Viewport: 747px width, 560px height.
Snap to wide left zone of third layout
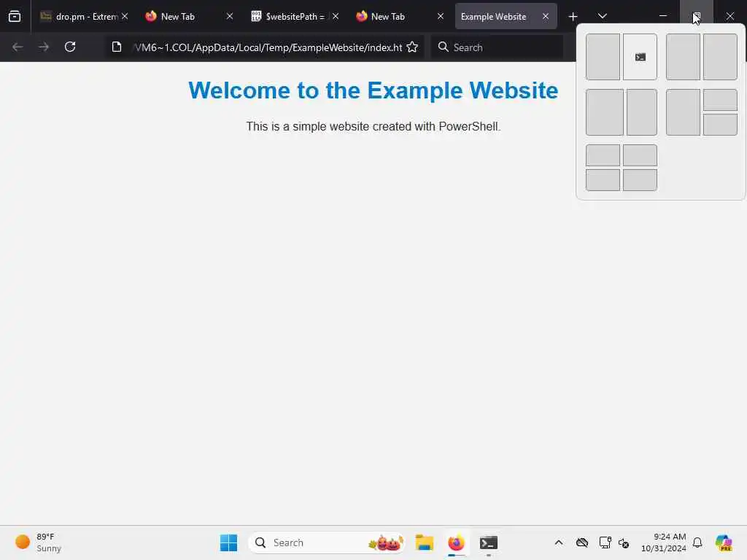[x=605, y=112]
